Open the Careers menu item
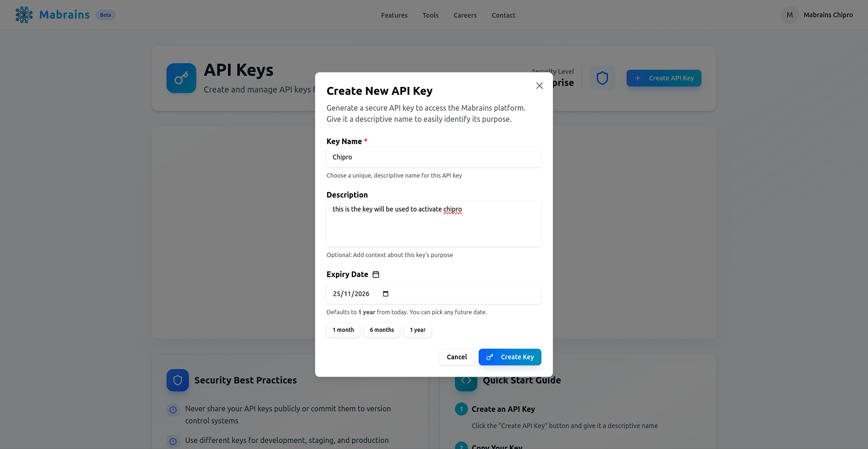 tap(465, 15)
